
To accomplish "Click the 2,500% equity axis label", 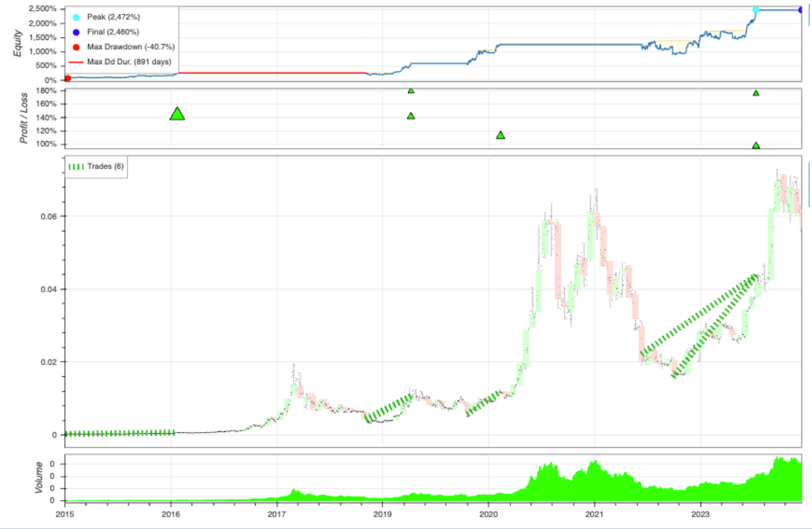I will pyautogui.click(x=43, y=9).
